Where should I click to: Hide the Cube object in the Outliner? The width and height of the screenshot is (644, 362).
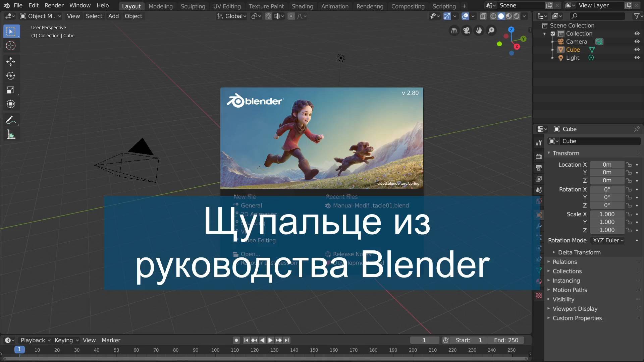tap(637, 49)
